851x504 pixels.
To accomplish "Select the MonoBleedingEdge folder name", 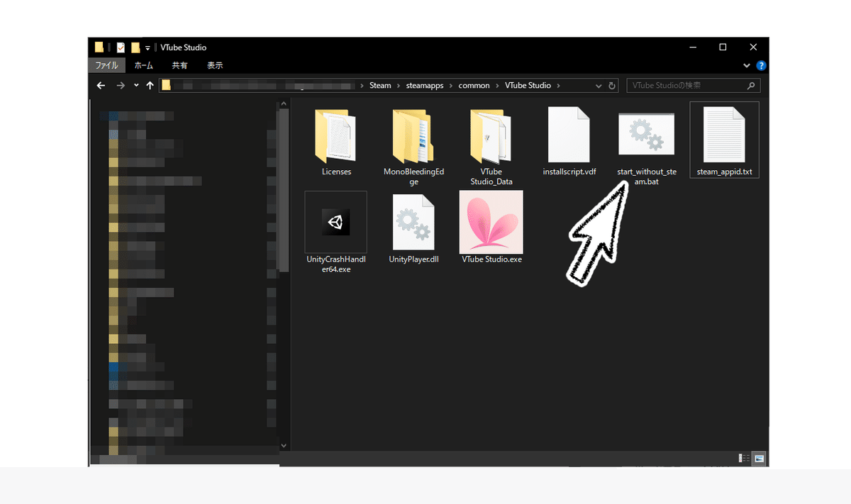I will coord(414,177).
